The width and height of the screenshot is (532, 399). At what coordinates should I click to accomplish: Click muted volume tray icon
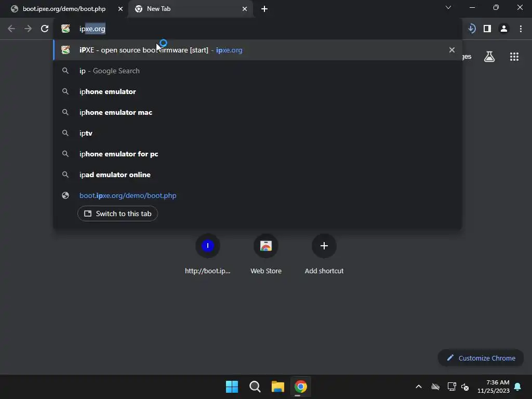tap(465, 387)
